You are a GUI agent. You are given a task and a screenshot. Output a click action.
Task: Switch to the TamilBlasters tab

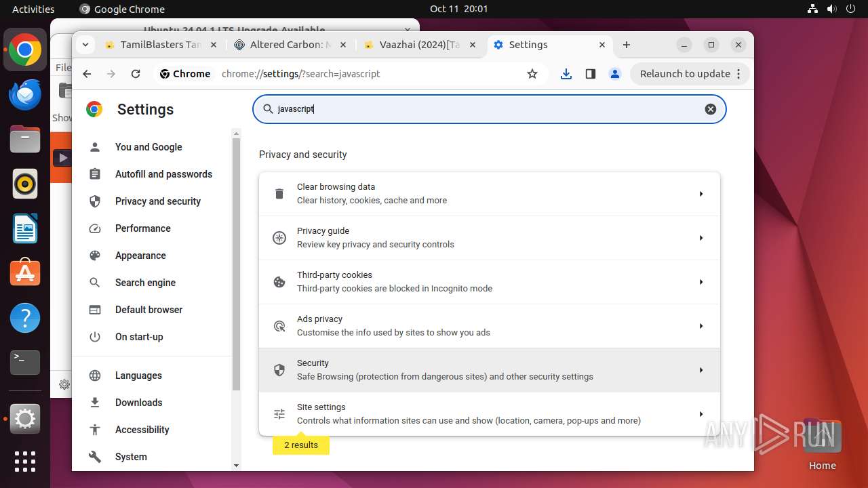point(160,45)
